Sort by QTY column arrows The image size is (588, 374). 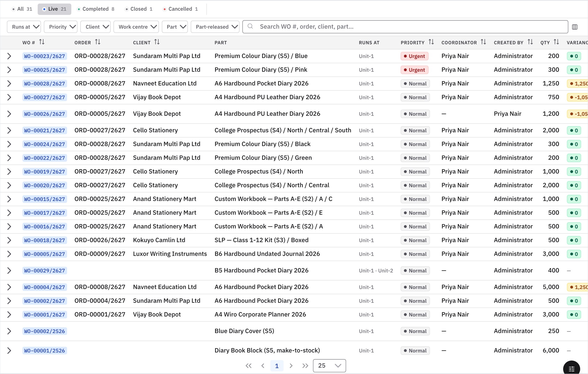[x=556, y=42]
